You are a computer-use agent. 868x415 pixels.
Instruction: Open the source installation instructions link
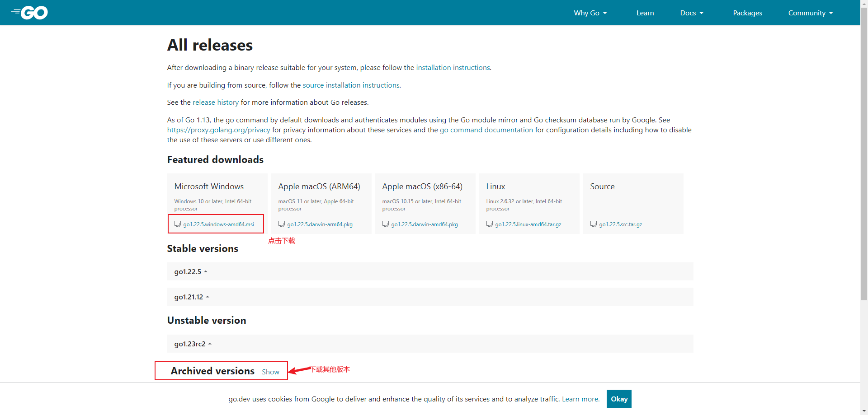click(351, 85)
